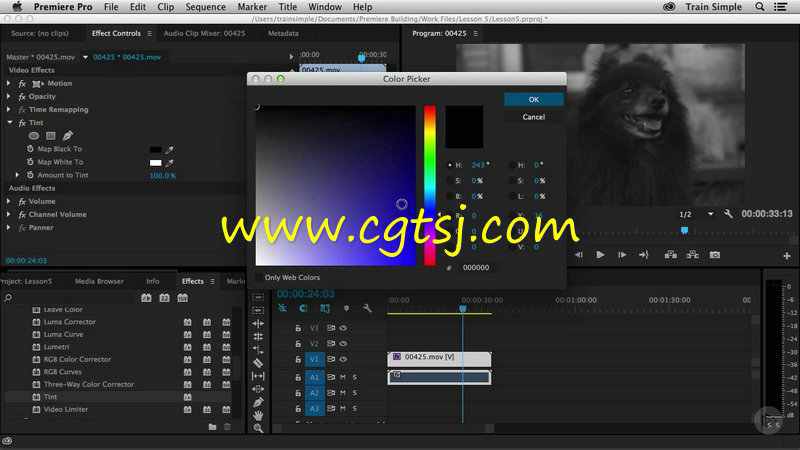
Task: Expand the Motion effect
Action: 9,83
